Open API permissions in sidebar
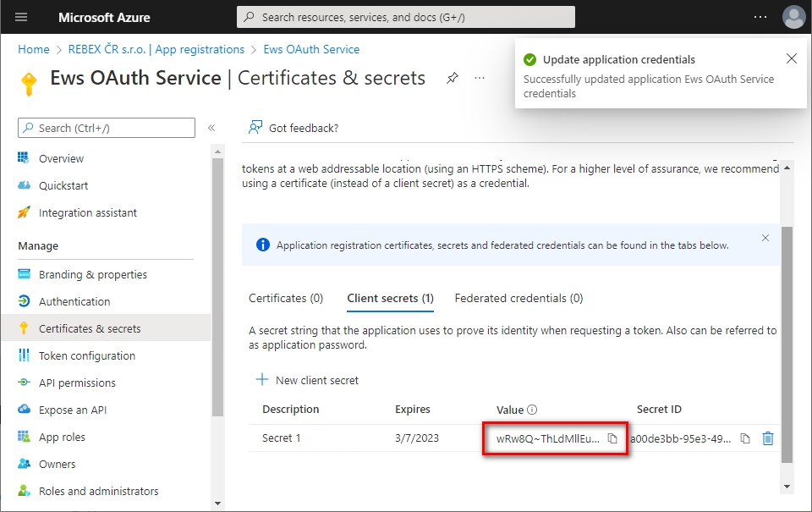812x512 pixels. tap(77, 383)
